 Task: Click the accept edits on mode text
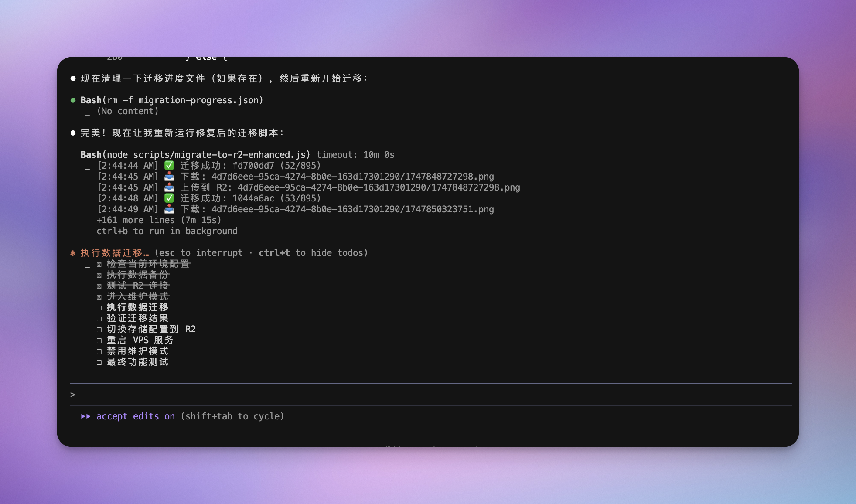(135, 416)
